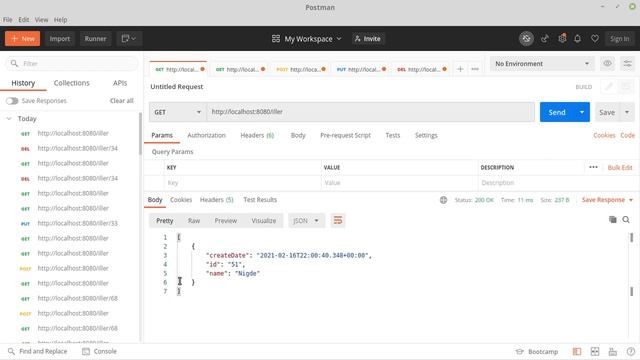Click the environment quick look eye icon
This screenshot has height=360, width=640.
coord(607,64)
